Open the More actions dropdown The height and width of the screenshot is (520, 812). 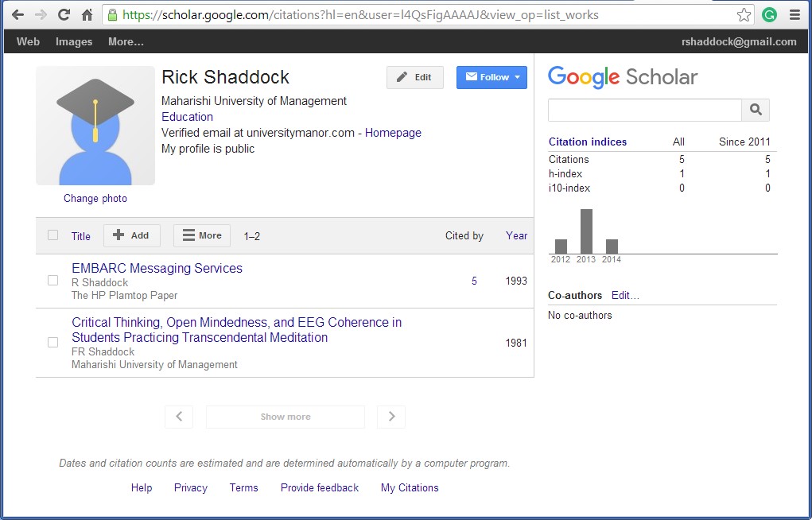click(202, 235)
